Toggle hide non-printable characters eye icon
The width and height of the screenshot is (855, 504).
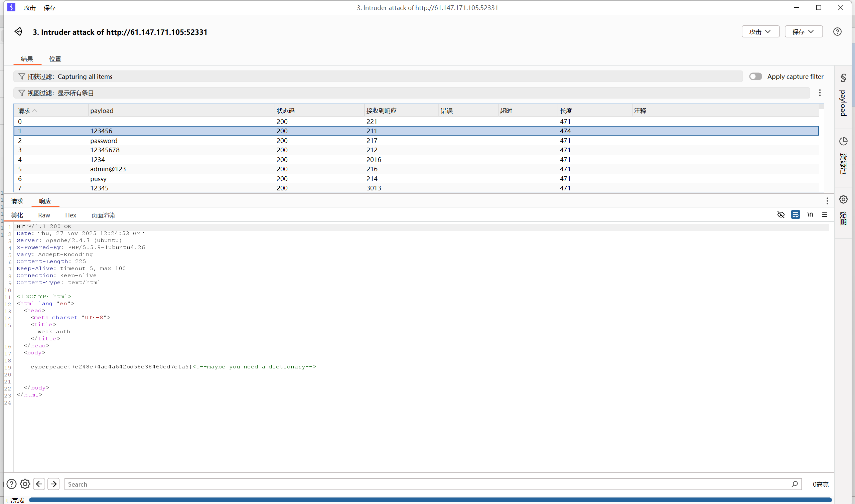pyautogui.click(x=780, y=215)
